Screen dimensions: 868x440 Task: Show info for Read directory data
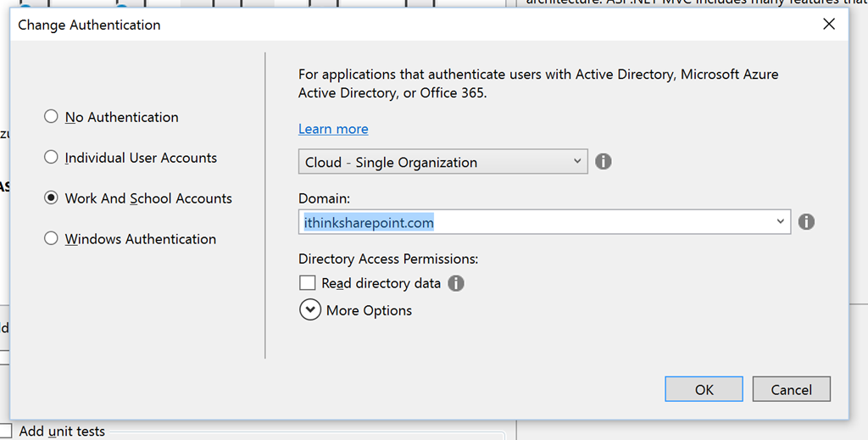point(456,283)
